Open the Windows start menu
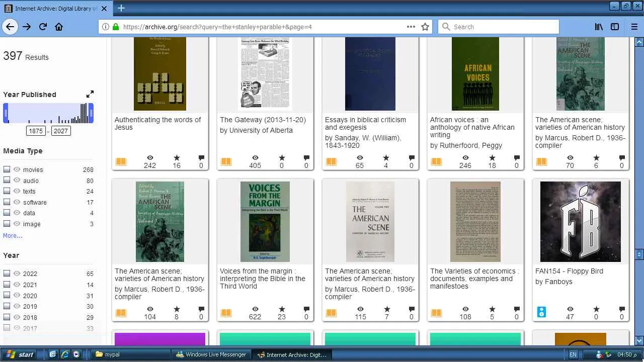This screenshot has width=644, height=362. [20, 354]
